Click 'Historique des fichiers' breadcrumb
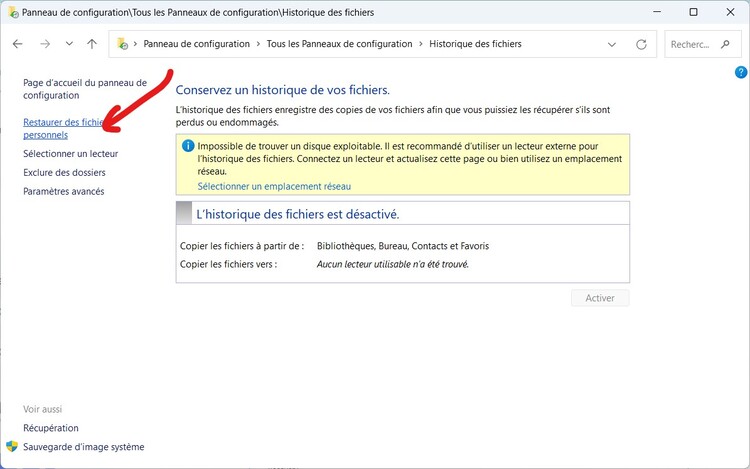This screenshot has height=469, width=750. click(475, 44)
